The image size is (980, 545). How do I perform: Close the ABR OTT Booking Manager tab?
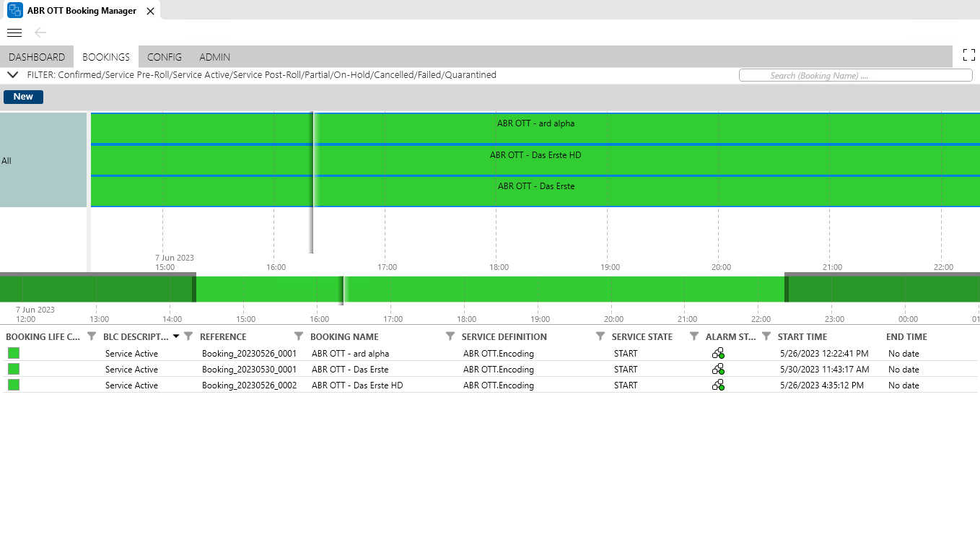coord(150,11)
